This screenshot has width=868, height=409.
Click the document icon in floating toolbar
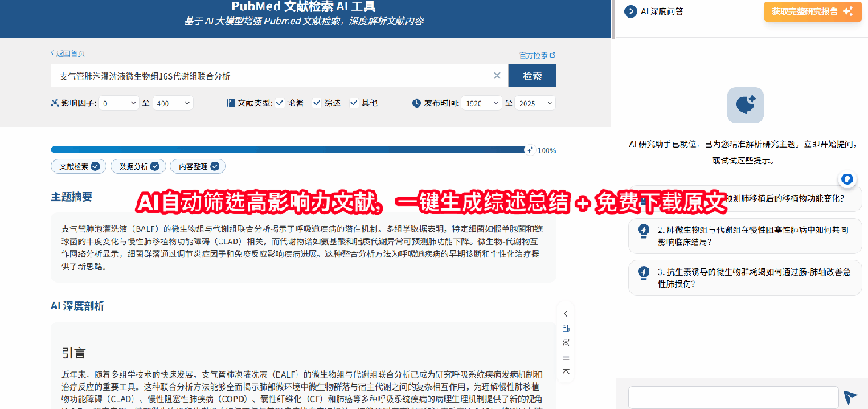566,328
